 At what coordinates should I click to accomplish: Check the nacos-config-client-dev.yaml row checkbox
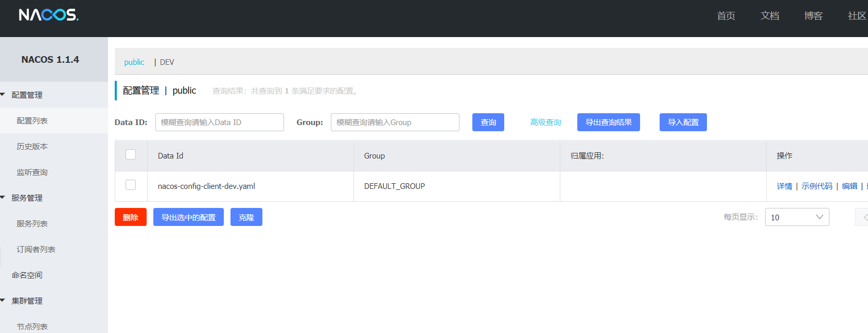131,185
